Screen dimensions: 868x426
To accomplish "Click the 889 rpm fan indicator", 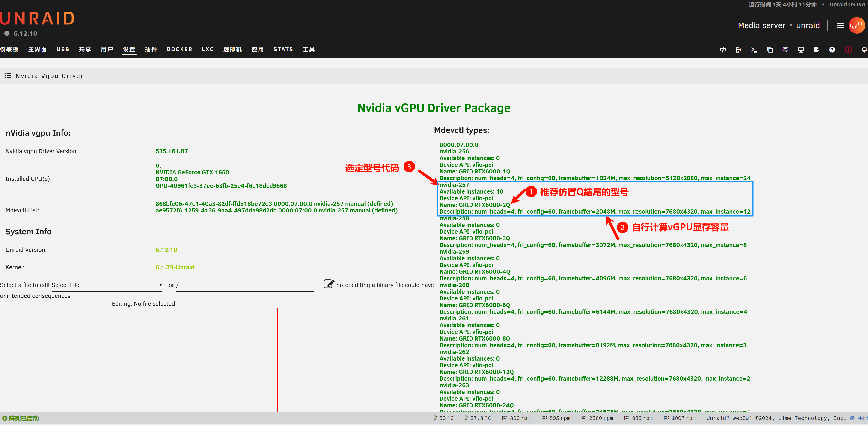I will click(638, 418).
